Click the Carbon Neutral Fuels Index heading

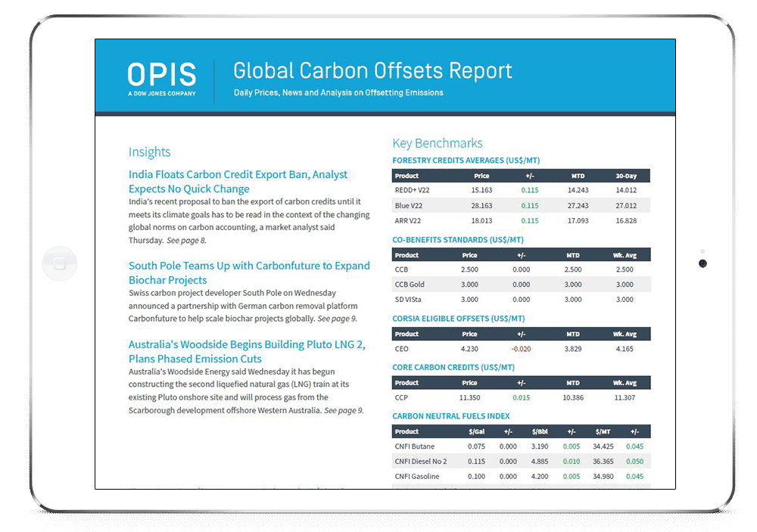(x=450, y=416)
